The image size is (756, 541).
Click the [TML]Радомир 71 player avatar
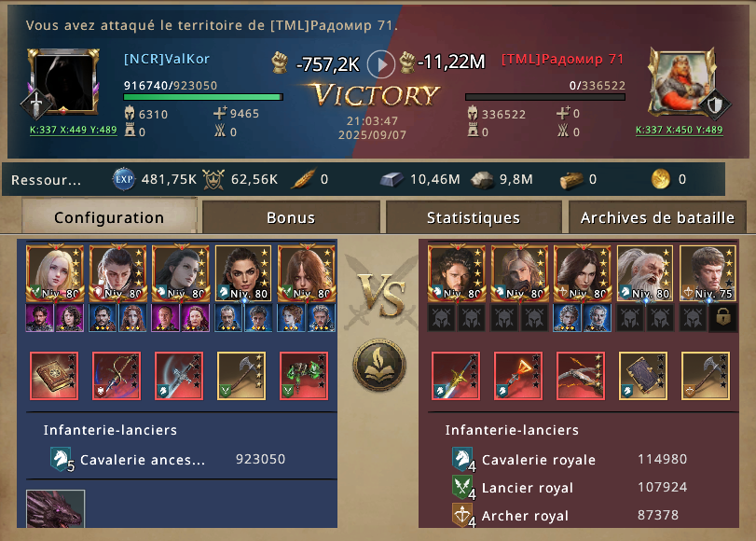(x=680, y=82)
